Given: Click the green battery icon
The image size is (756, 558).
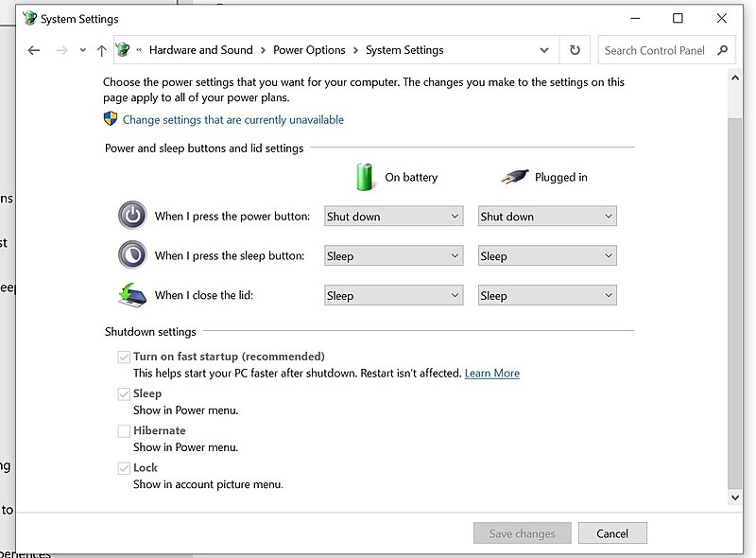Looking at the screenshot, I should [365, 177].
